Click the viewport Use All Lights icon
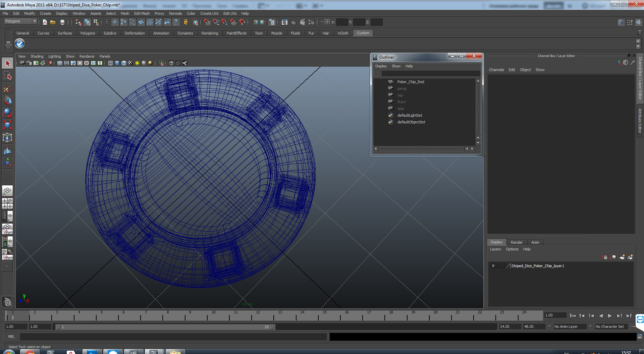Viewport: 644px width, 354px height. (x=137, y=63)
